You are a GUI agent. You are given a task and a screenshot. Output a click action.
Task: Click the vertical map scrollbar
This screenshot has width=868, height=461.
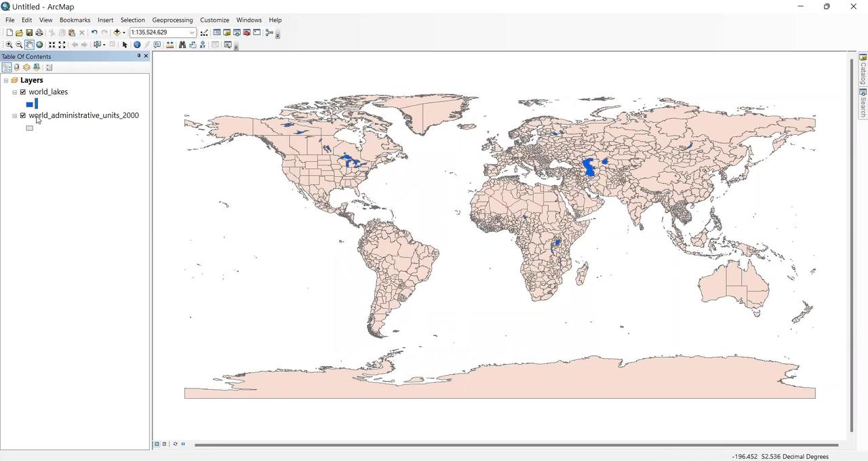point(852,244)
